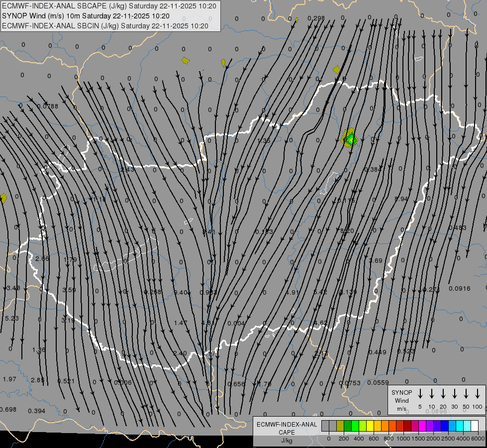Click the map value 0.0559
487x448 pixels.
click(378, 382)
